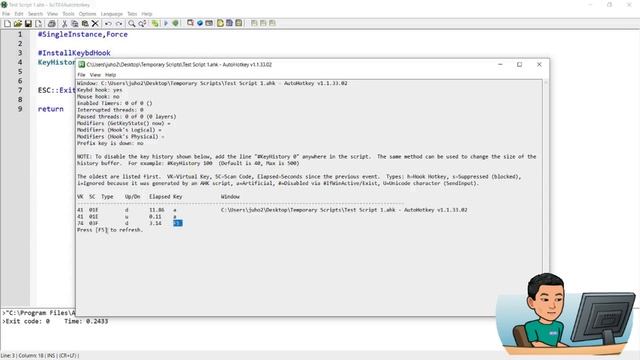Image resolution: width=640 pixels, height=360 pixels.
Task: Open Help menu in the AutoHotkey window
Action: [x=110, y=75]
